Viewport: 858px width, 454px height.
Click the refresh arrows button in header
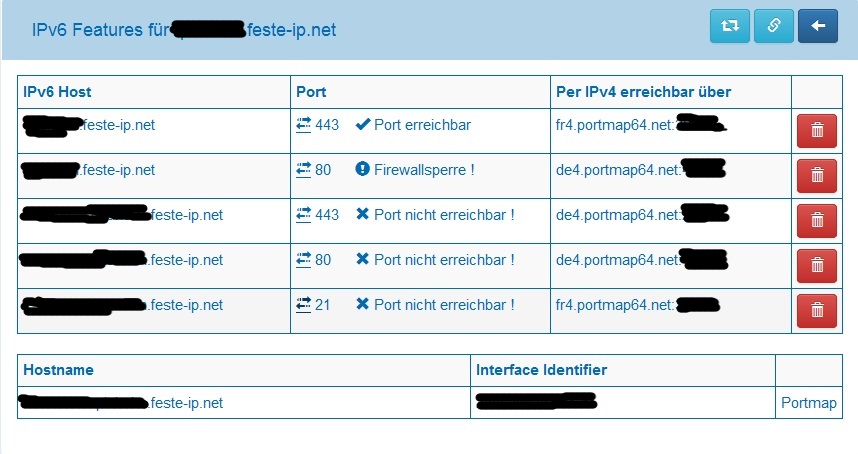click(729, 27)
